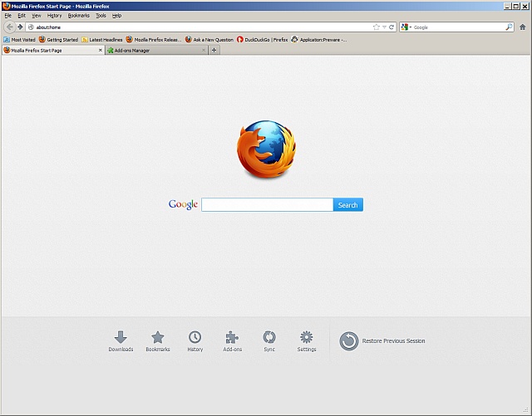Click the Firefox logo image
Image resolution: width=532 pixels, height=416 pixels.
(x=266, y=149)
